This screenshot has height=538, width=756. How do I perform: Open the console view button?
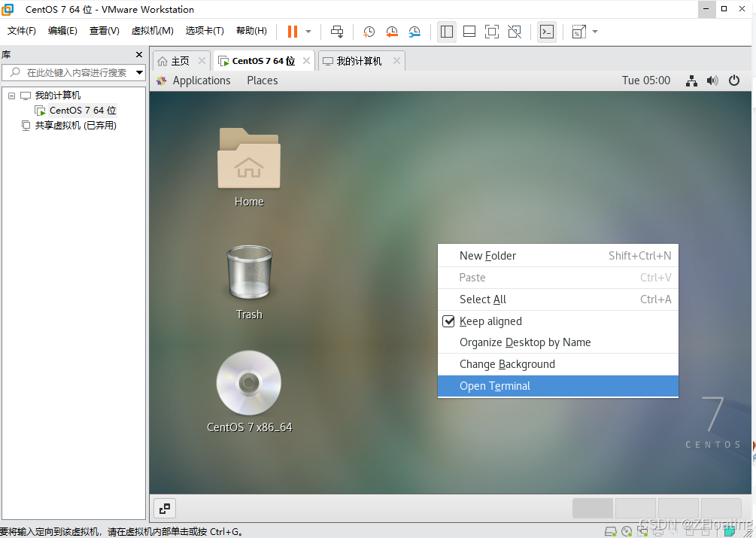point(547,32)
